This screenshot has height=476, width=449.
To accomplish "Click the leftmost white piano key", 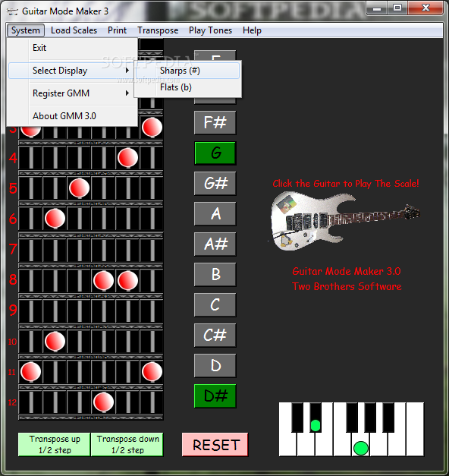I will (287, 445).
